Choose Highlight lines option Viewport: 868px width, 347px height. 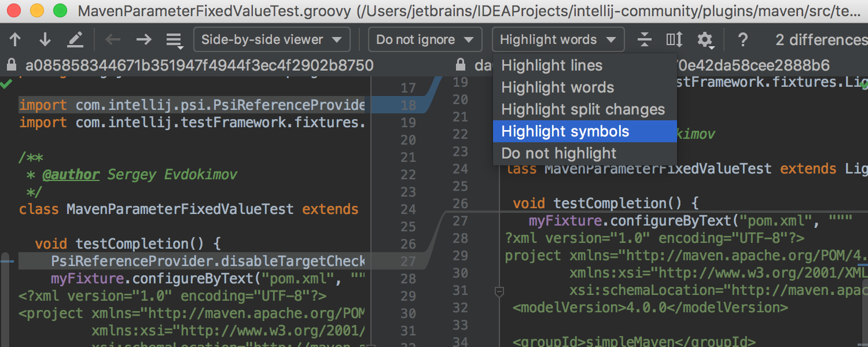(x=585, y=65)
